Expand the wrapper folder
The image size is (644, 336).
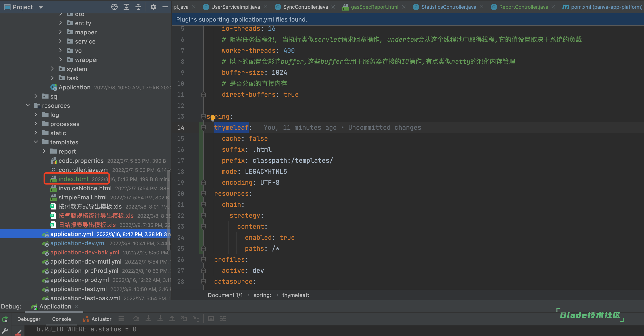pos(60,59)
